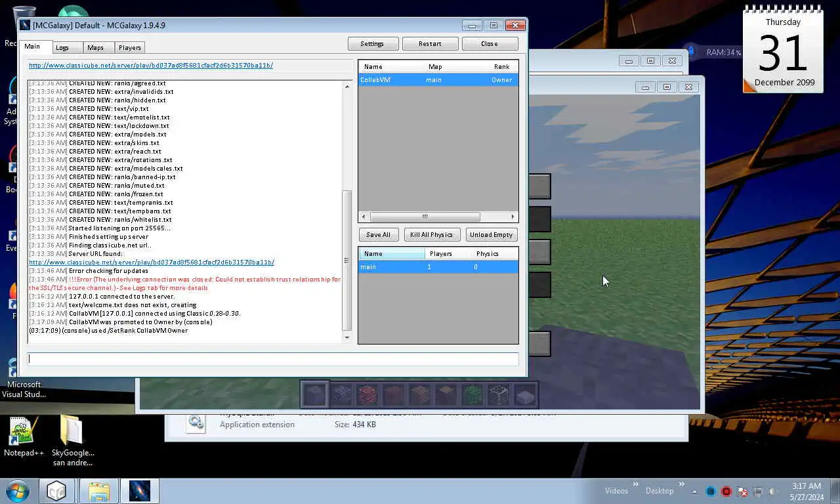Select the cobblestone block in the hotbar
The height and width of the screenshot is (504, 840).
341,394
